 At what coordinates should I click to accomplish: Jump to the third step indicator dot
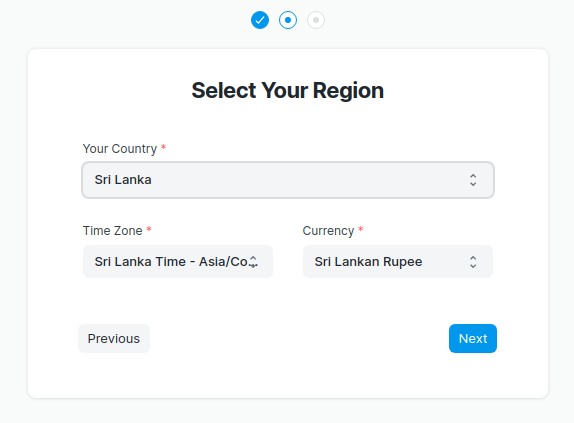click(x=316, y=20)
